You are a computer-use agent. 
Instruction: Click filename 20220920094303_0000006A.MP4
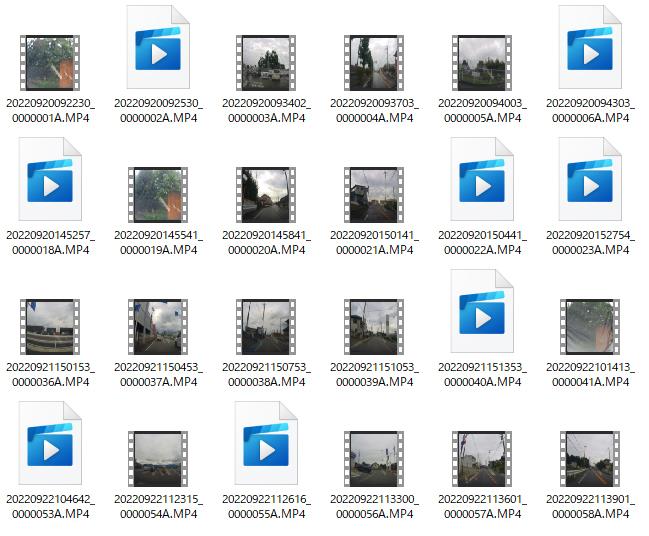pos(591,111)
